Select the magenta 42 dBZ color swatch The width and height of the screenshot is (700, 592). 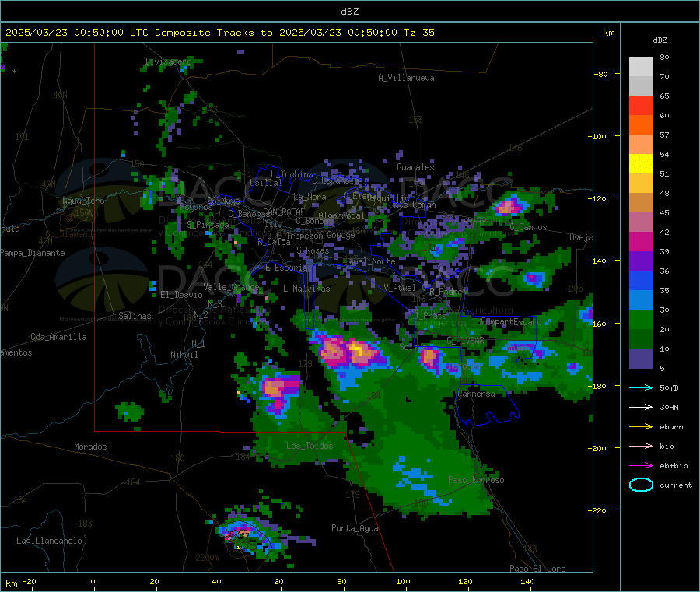coord(641,241)
